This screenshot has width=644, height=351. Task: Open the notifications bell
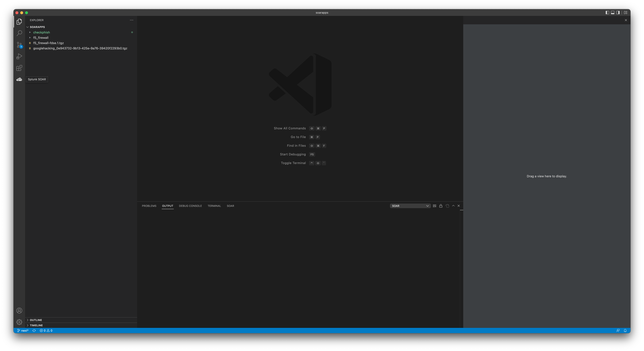625,331
